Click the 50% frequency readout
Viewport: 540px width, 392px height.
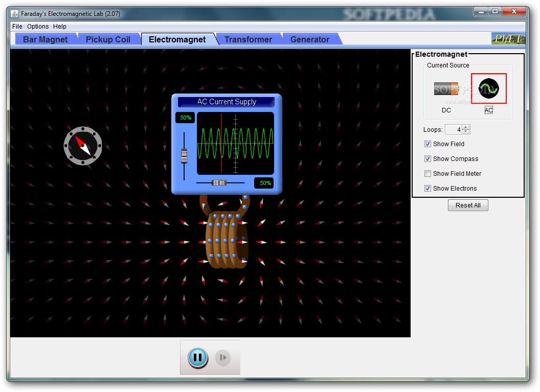tap(264, 183)
